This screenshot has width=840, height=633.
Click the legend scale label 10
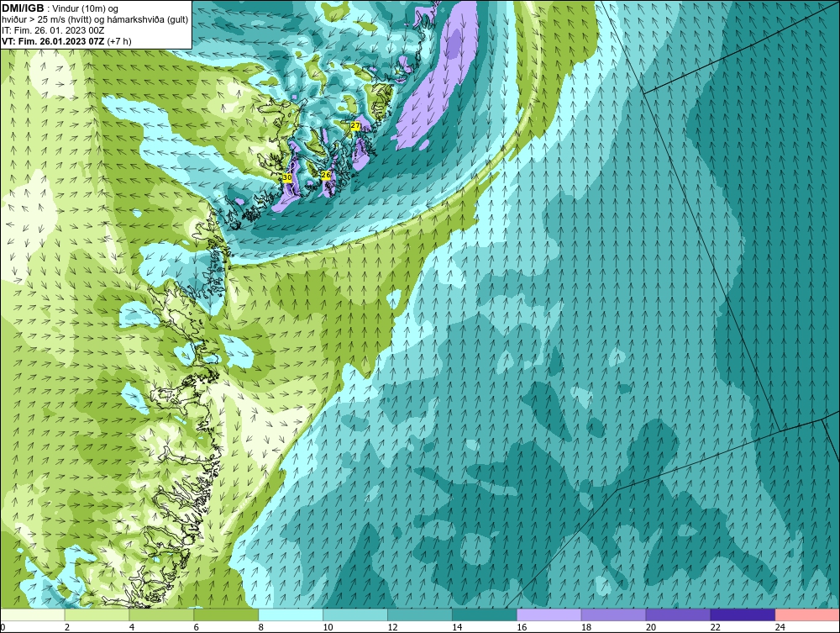(328, 627)
